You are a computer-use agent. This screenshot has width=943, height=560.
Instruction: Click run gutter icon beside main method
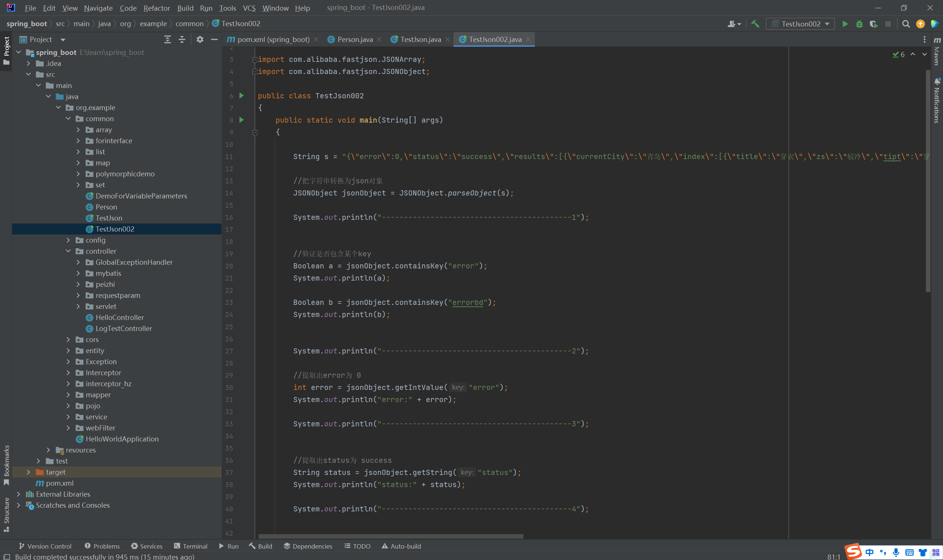242,120
